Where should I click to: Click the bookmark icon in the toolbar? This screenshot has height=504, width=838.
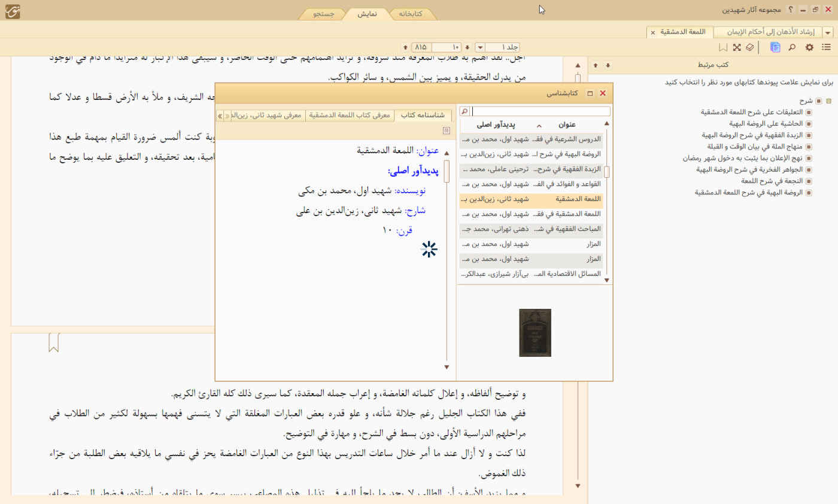pyautogui.click(x=724, y=47)
